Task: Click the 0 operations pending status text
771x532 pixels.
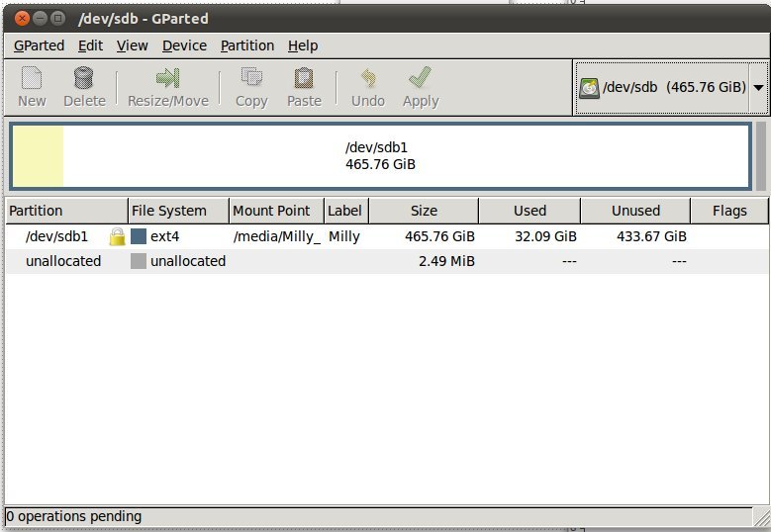Action: (74, 517)
